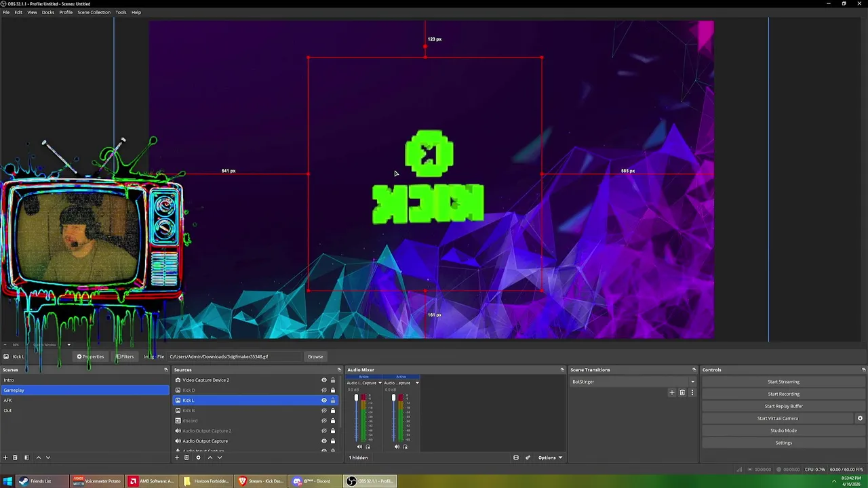This screenshot has height=488, width=868.
Task: Open second audio channel name dropdown
Action: tap(417, 383)
